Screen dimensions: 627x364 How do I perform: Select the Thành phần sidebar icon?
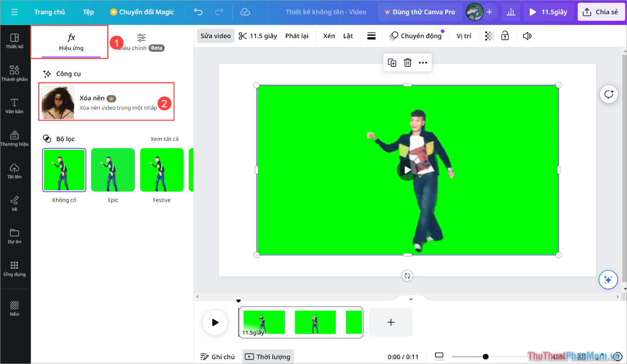point(14,72)
